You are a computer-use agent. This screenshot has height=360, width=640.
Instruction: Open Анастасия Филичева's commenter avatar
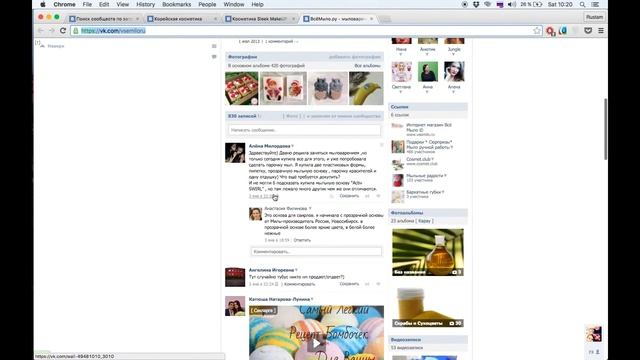(x=256, y=214)
